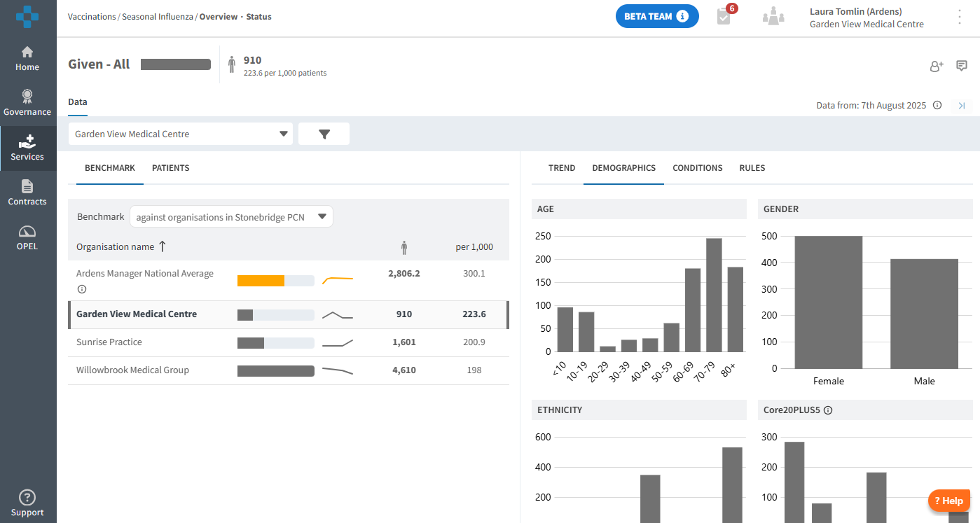Screen dimensions: 980x523
Task: Click the AGE chart heading
Action: click(546, 209)
